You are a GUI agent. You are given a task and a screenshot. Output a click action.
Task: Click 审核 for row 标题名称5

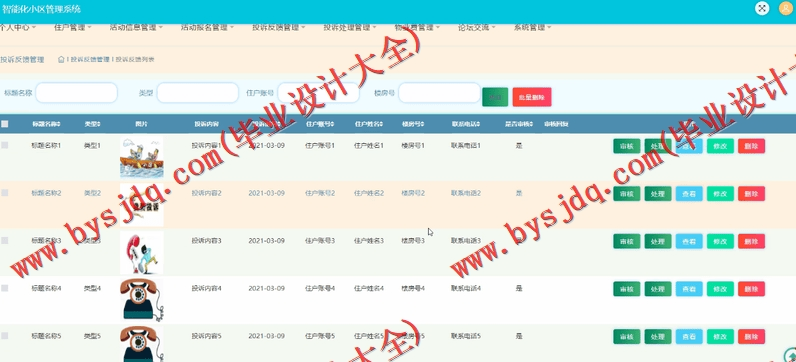(626, 337)
